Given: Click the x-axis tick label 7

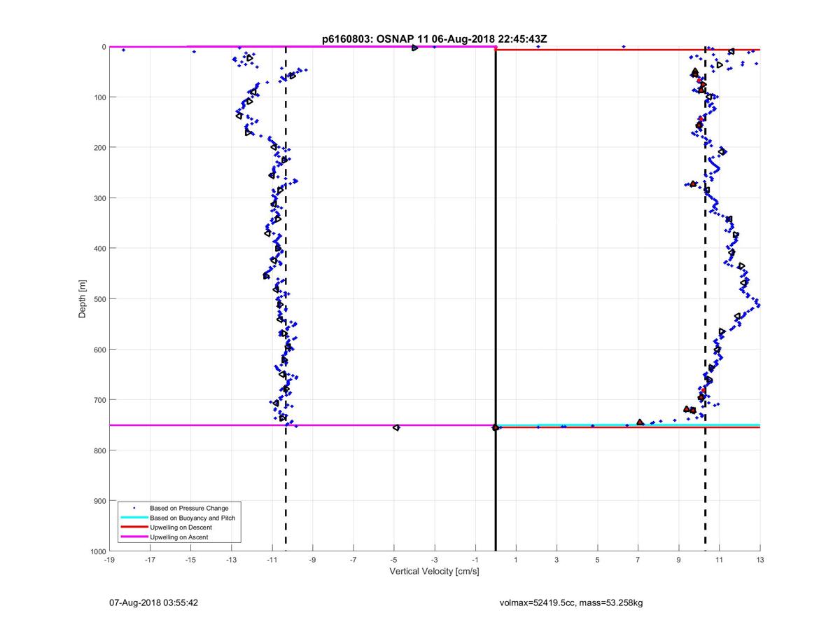Looking at the screenshot, I should click(638, 560).
